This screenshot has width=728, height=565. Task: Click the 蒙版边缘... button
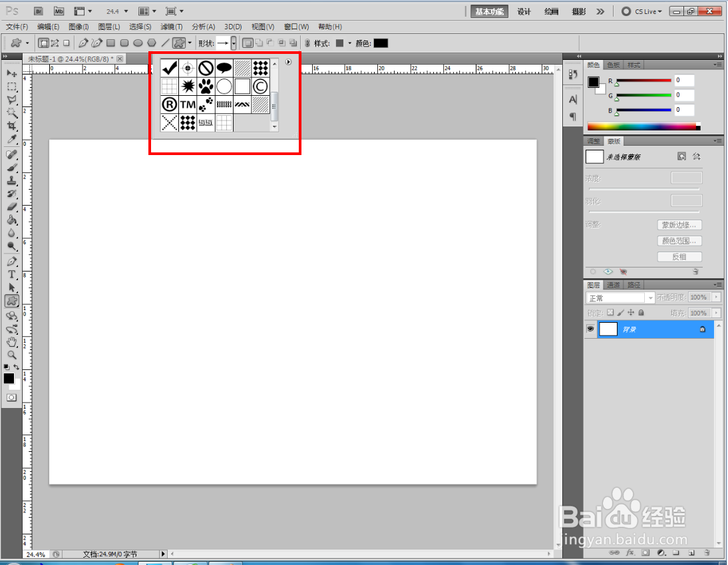679,225
